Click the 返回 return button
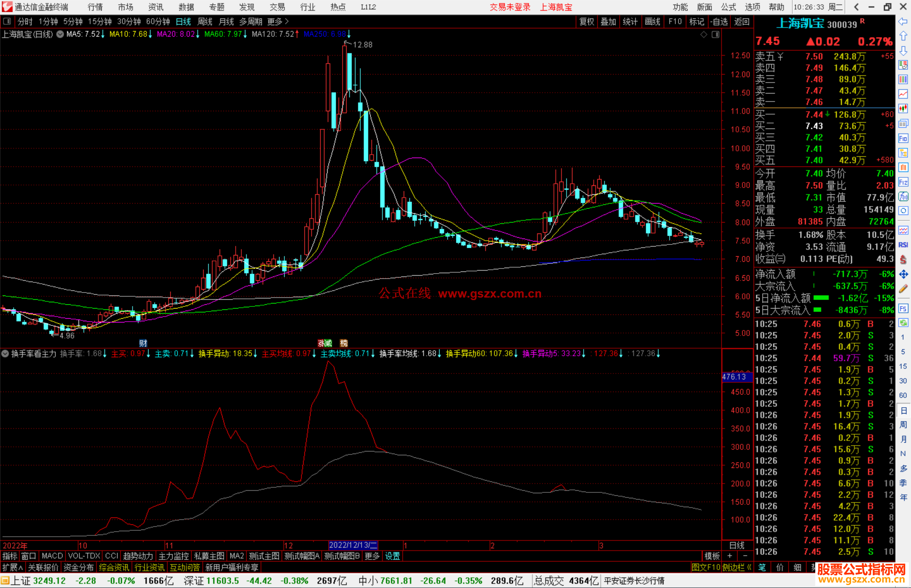 (x=741, y=21)
